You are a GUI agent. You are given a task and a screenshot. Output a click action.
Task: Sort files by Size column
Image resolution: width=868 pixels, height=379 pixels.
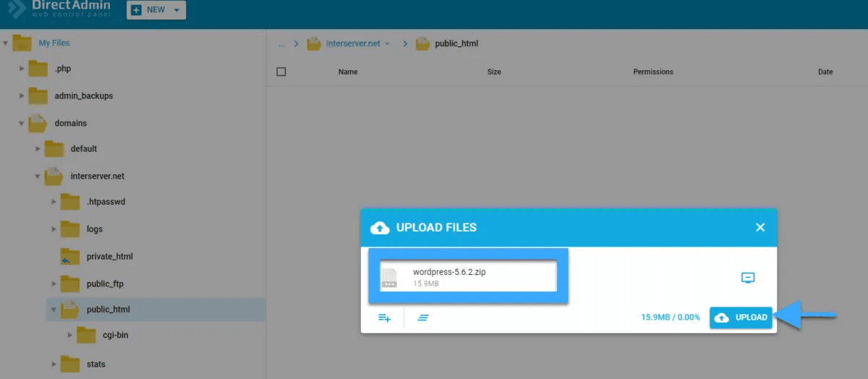click(494, 72)
